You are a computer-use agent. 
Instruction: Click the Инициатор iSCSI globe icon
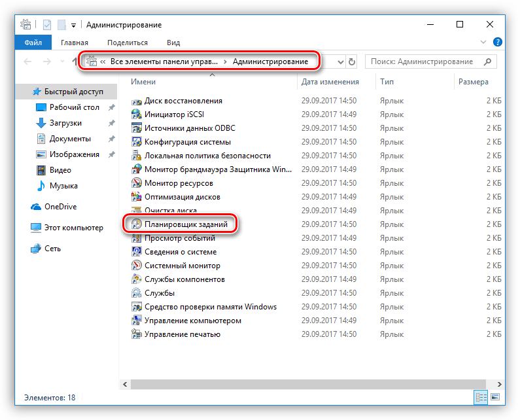pyautogui.click(x=136, y=114)
